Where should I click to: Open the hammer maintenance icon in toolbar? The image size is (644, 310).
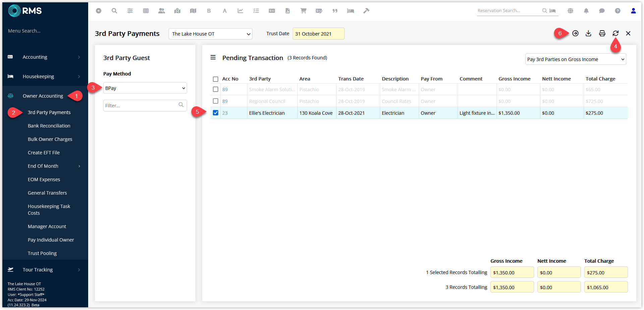click(x=366, y=11)
